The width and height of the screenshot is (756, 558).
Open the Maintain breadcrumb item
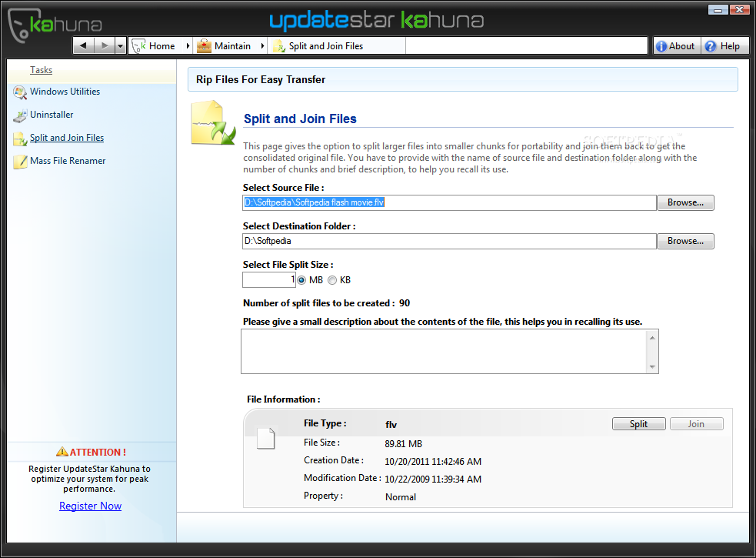[x=232, y=46]
